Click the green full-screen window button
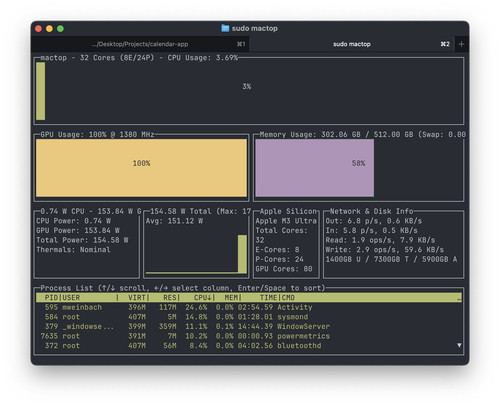 pyautogui.click(x=60, y=29)
